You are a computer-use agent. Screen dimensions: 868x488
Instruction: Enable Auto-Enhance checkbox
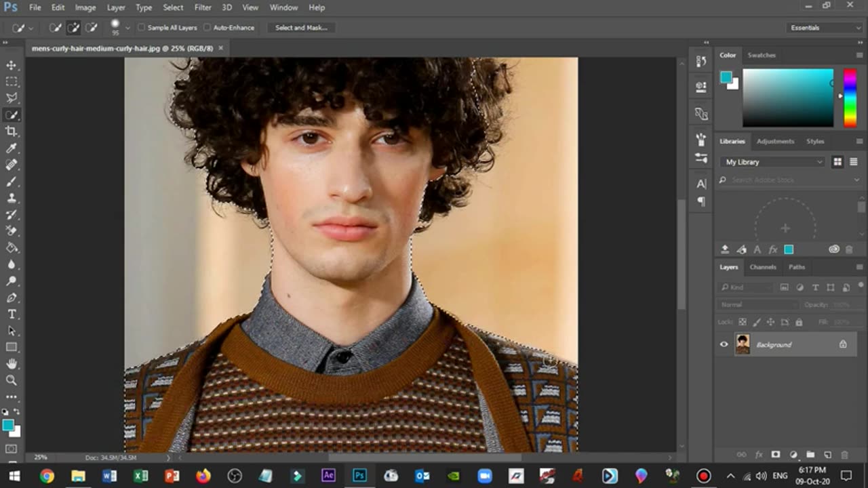[x=207, y=28]
